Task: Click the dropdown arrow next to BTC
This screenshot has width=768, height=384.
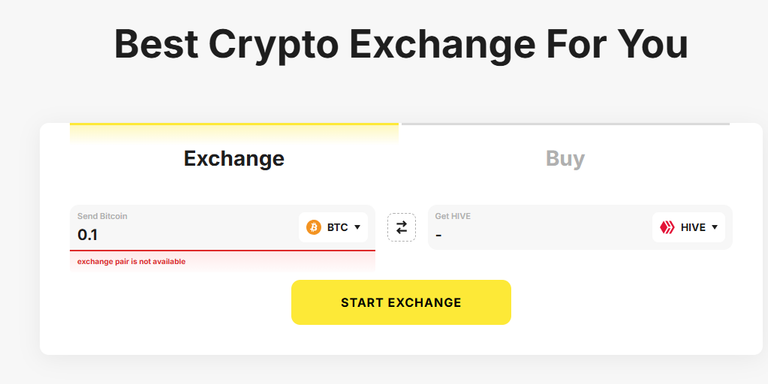Action: pos(357,227)
